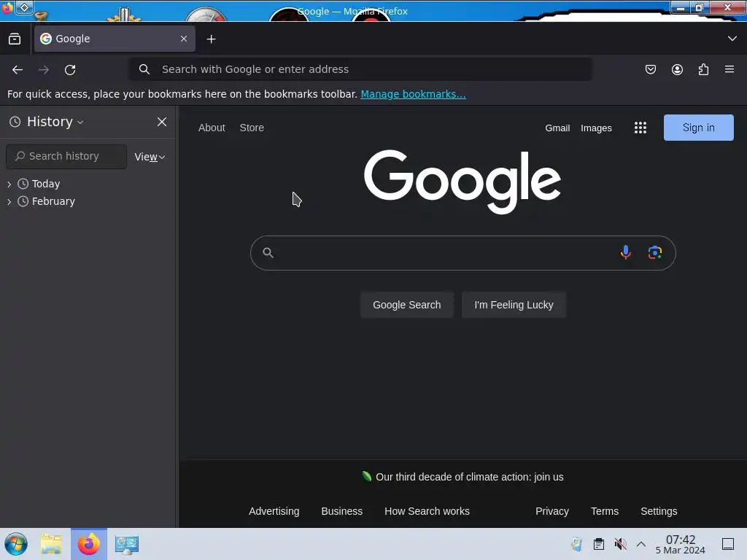The height and width of the screenshot is (560, 747).
Task: Open file manager from taskbar
Action: coord(51,544)
